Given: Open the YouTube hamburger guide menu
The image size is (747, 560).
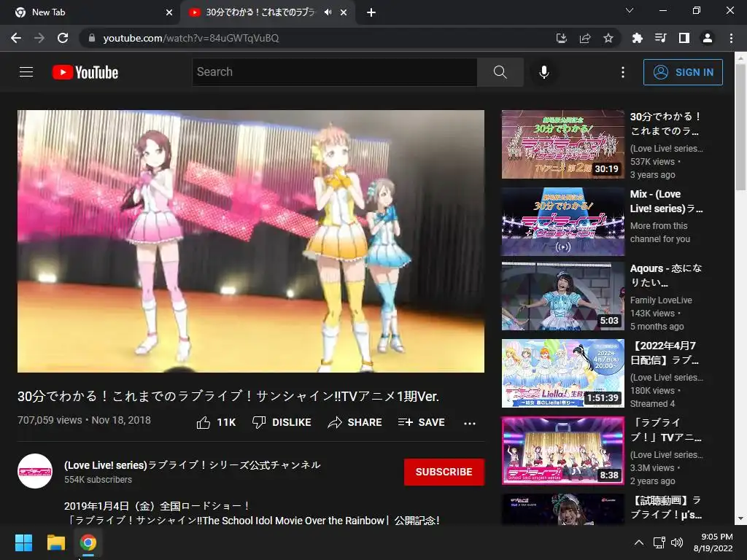Looking at the screenshot, I should point(26,72).
